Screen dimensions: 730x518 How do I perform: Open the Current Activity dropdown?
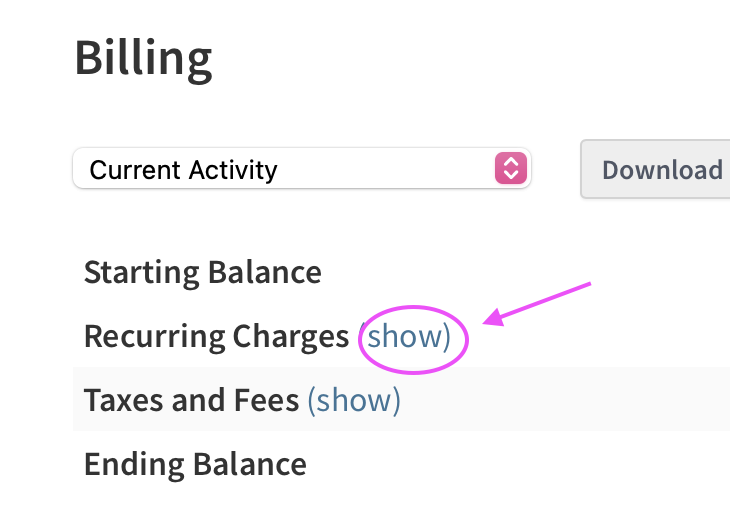tap(300, 169)
